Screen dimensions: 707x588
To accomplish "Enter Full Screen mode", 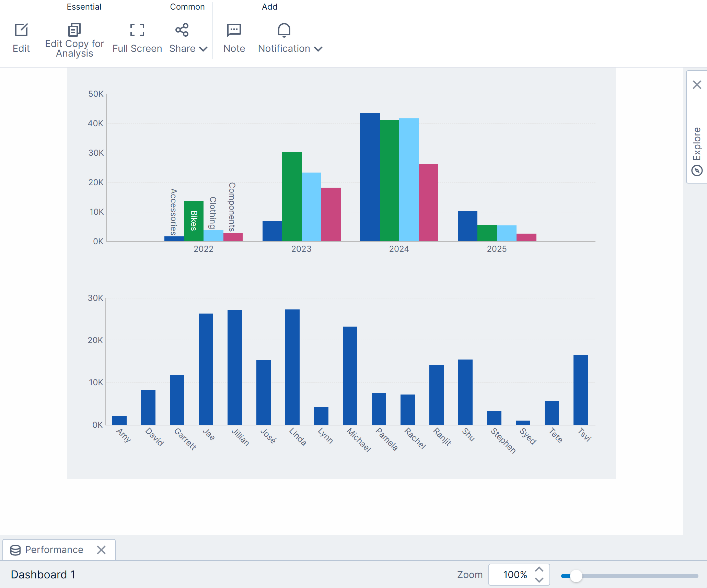I will 137,38.
